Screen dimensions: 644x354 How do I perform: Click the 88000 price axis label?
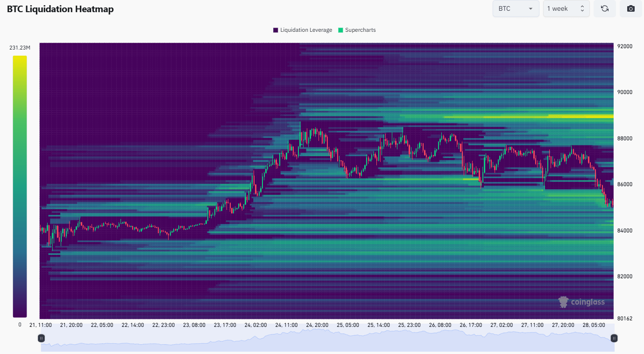[624, 138]
